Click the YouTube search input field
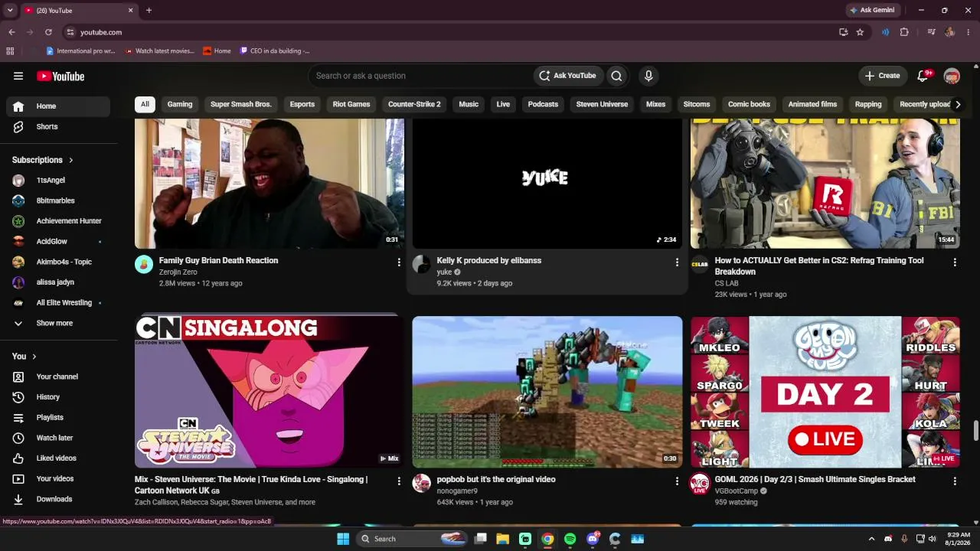This screenshot has width=980, height=551. click(420, 76)
